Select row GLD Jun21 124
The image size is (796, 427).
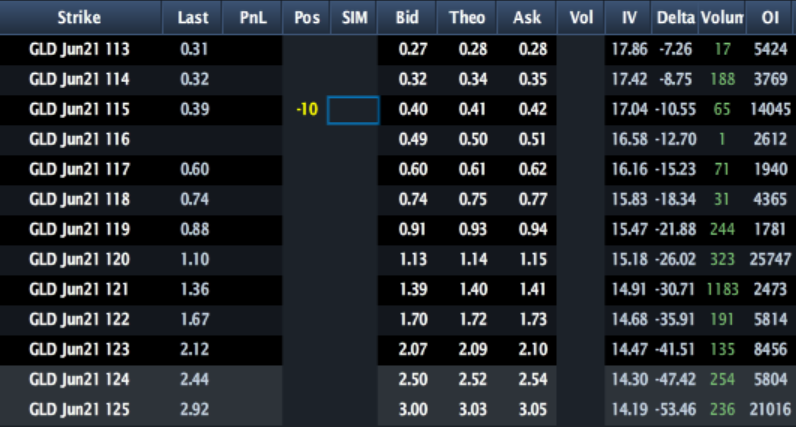tap(398, 379)
